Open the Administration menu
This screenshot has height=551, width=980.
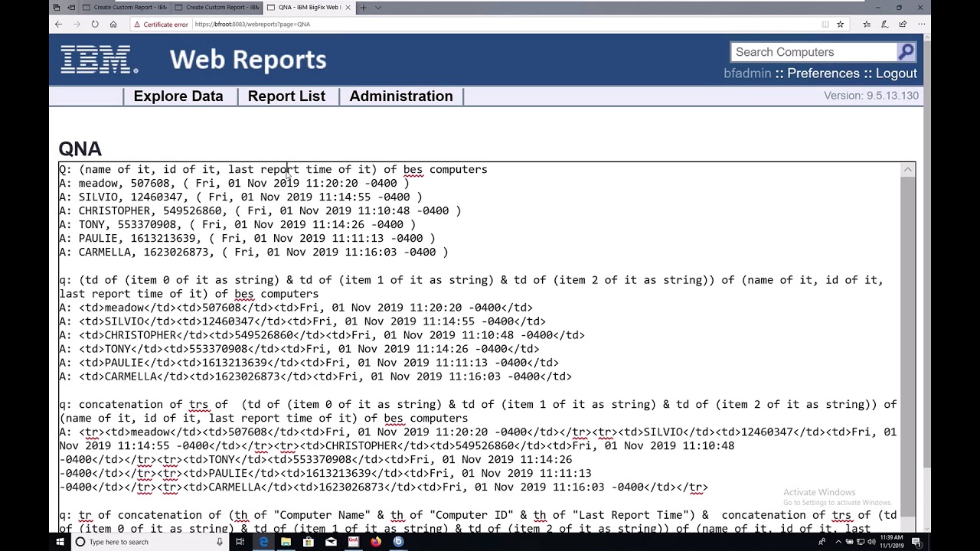(401, 96)
